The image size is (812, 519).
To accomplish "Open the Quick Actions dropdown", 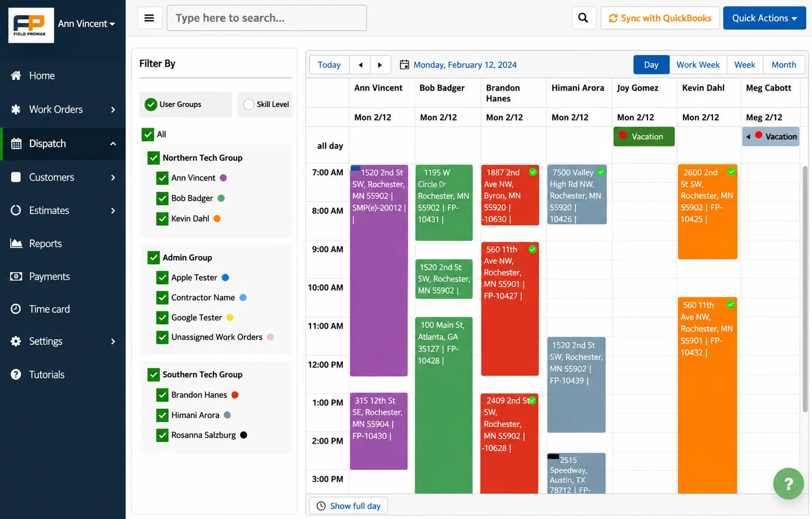I will pyautogui.click(x=764, y=18).
